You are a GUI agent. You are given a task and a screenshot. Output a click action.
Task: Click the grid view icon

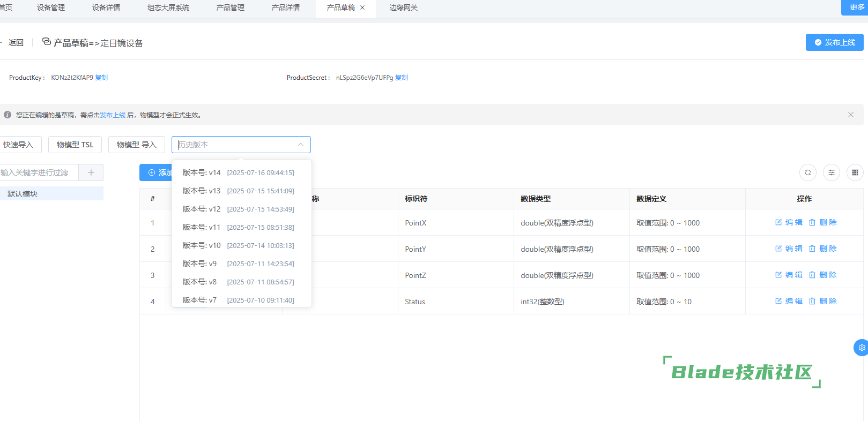855,172
